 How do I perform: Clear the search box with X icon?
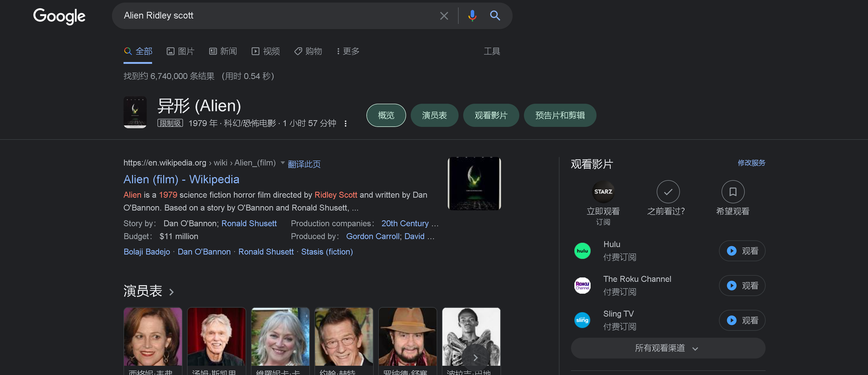tap(444, 16)
